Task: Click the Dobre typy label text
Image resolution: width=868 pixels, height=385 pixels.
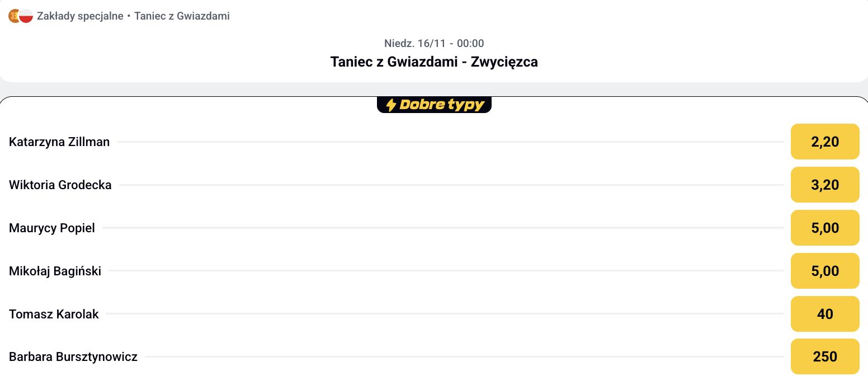Action: point(441,105)
